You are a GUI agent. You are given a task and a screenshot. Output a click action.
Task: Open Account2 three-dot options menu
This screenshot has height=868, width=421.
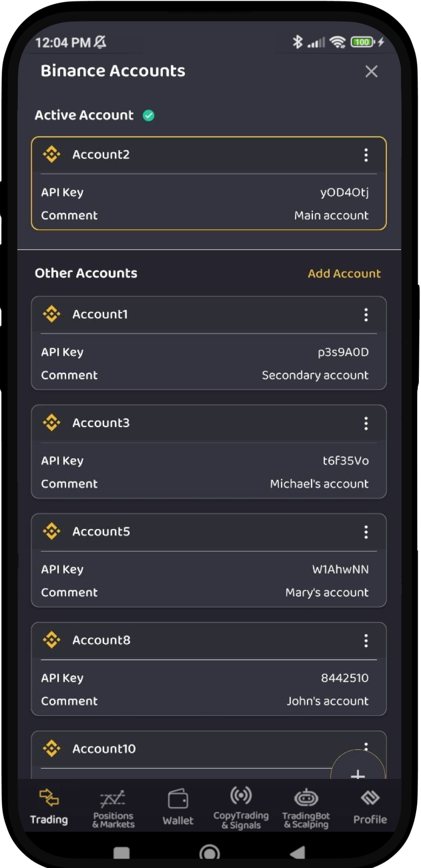366,155
